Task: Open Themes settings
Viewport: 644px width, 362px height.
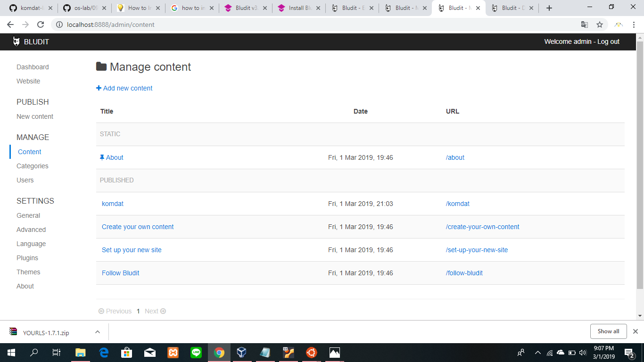Action: [x=28, y=272]
